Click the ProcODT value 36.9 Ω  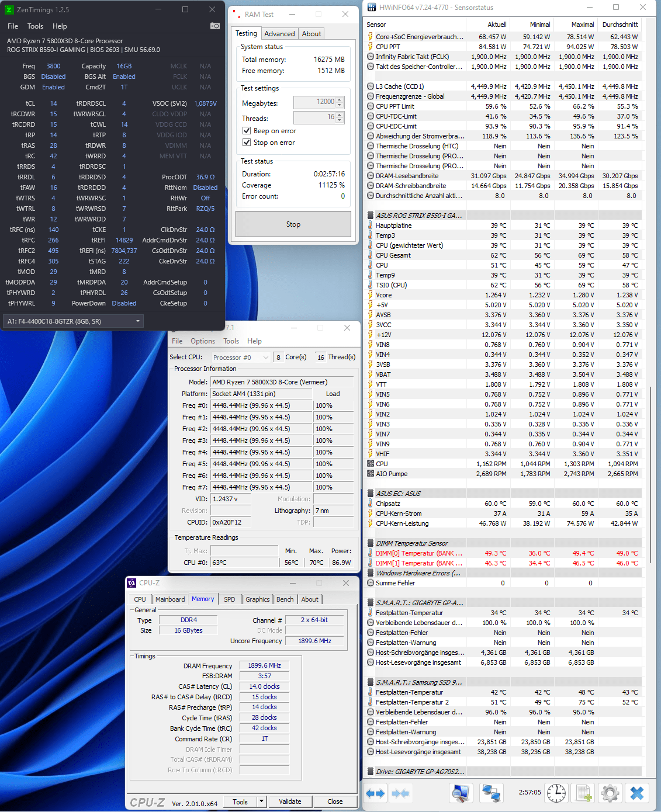tap(205, 177)
